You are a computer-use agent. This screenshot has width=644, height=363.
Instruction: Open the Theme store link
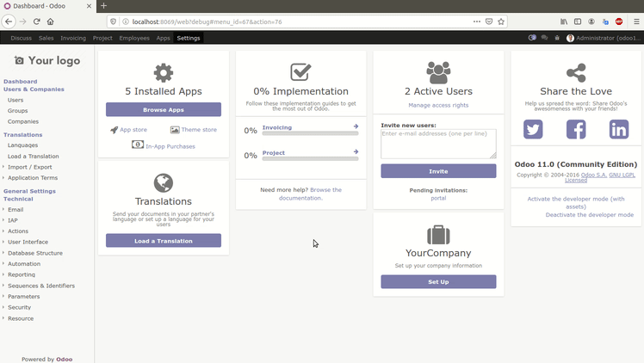coord(194,130)
